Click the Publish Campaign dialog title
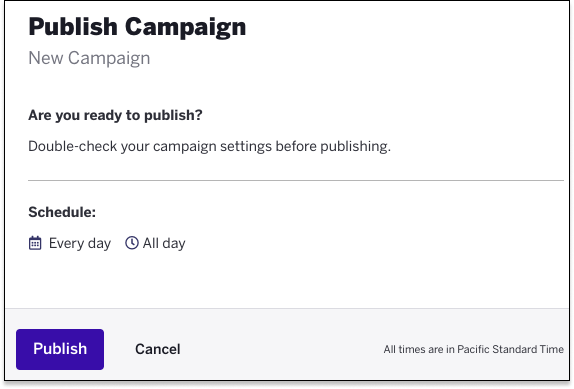This screenshot has height=389, width=574. (137, 28)
